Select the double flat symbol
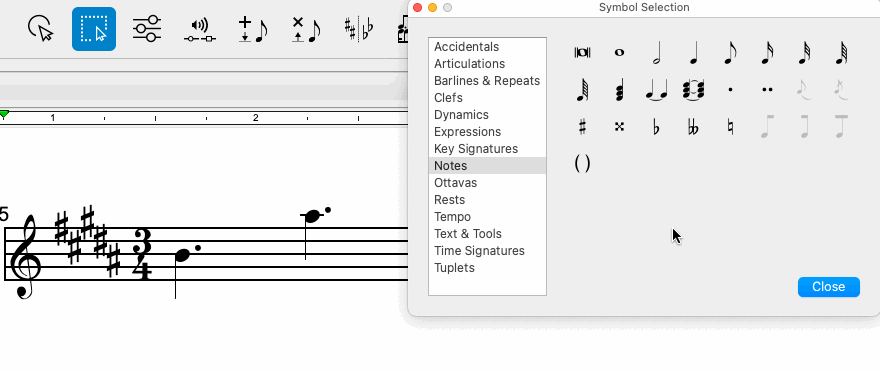 (x=693, y=129)
